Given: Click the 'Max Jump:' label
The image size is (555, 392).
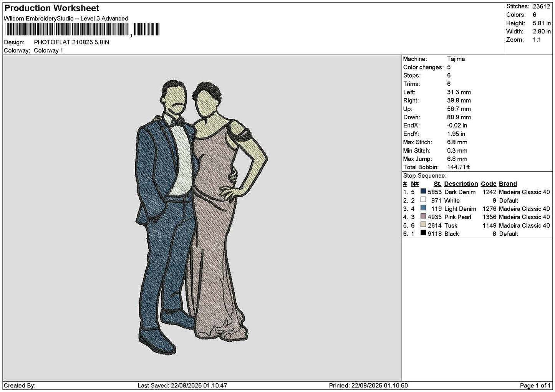Looking at the screenshot, I should tap(417, 159).
